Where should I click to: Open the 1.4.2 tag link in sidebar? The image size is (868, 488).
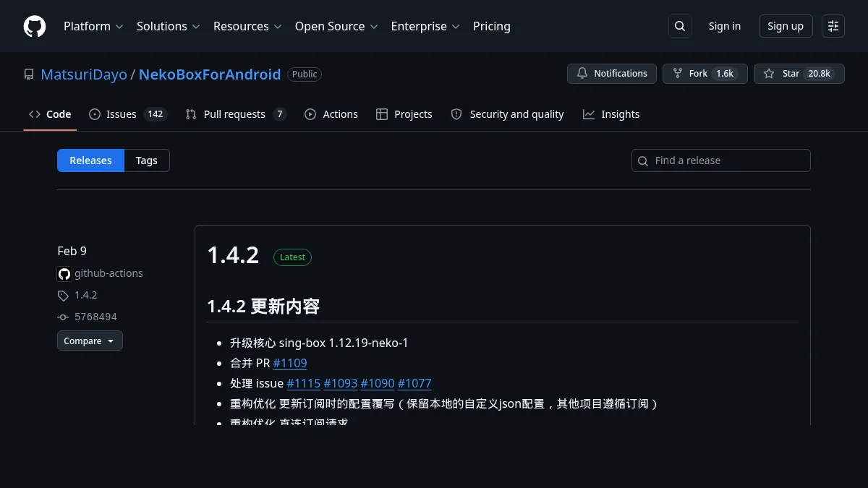tap(86, 295)
